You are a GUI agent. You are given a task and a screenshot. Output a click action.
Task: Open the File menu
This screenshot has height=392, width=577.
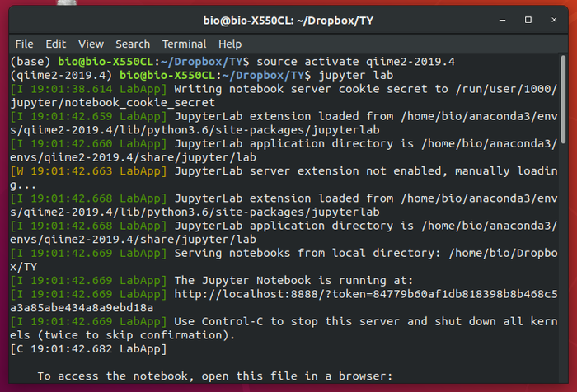pyautogui.click(x=24, y=44)
